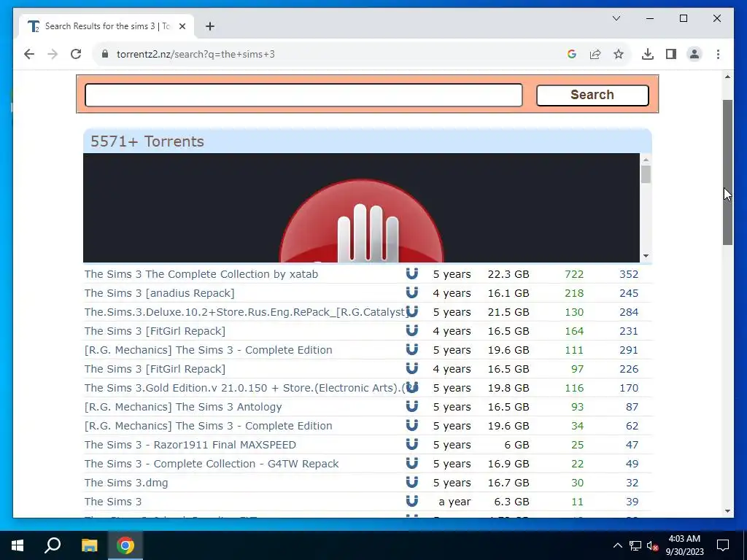
Task: Open Chrome profile avatar
Action: click(694, 54)
